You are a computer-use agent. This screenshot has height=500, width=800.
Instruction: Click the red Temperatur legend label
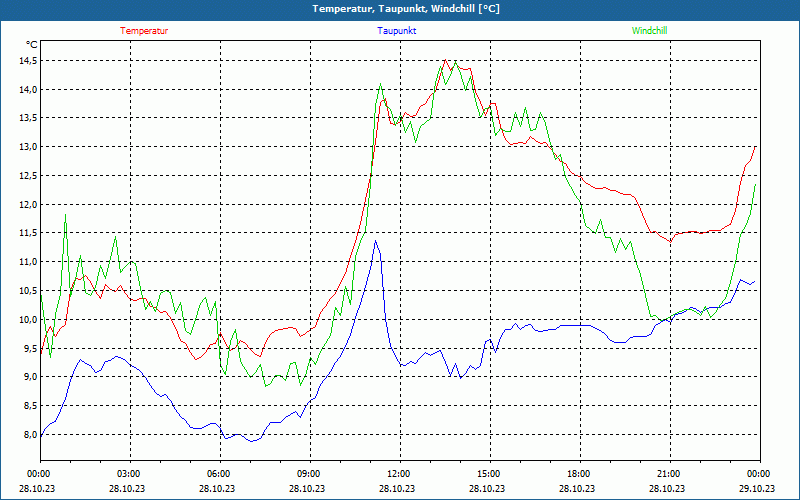coord(144,31)
